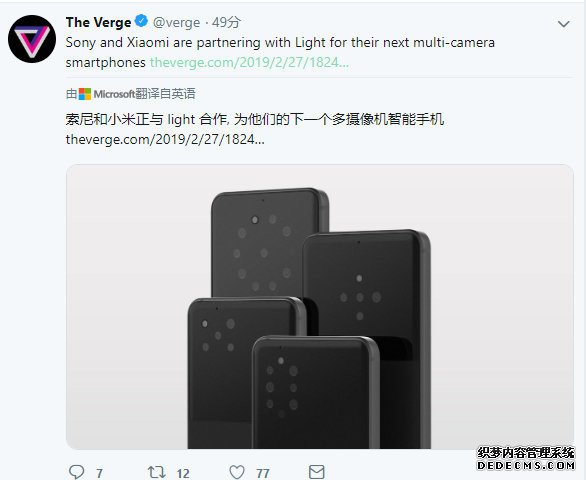
Task: Open The Verge display name
Action: point(98,22)
